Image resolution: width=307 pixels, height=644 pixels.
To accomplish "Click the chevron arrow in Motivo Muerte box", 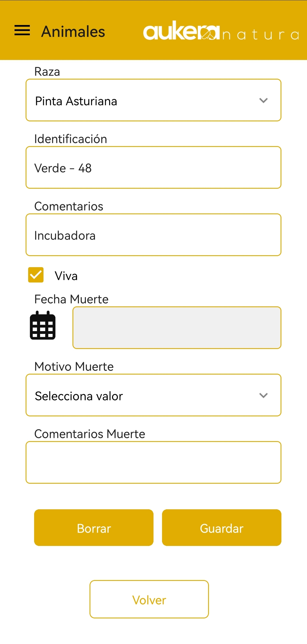I will 264,396.
